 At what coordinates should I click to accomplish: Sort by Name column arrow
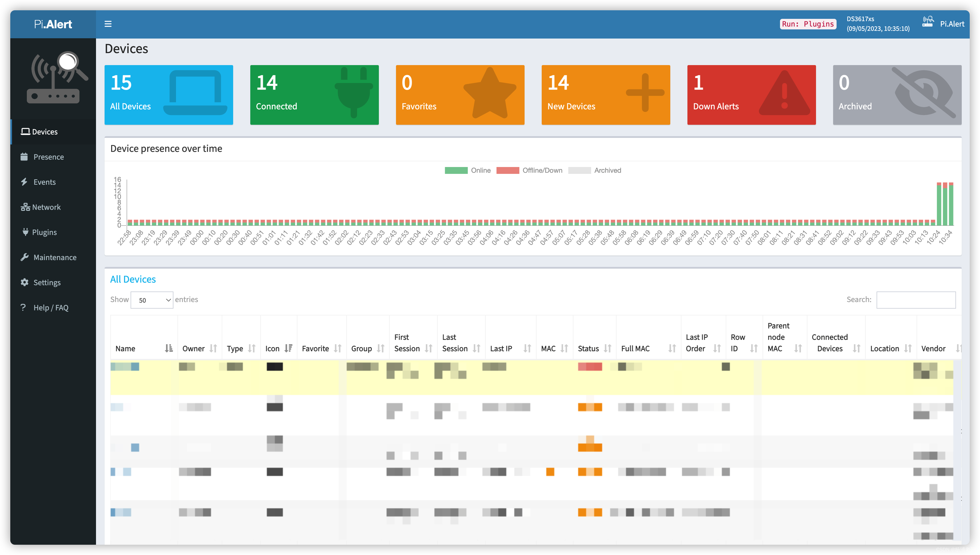click(x=168, y=348)
